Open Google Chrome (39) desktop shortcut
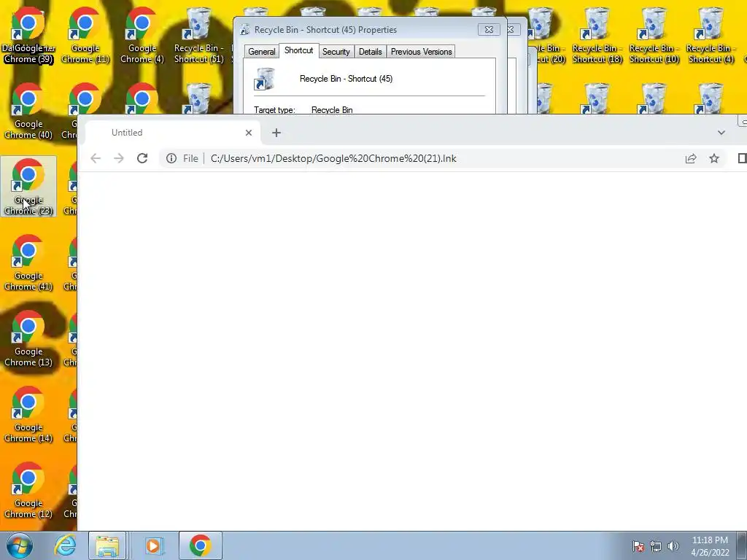 click(28, 35)
